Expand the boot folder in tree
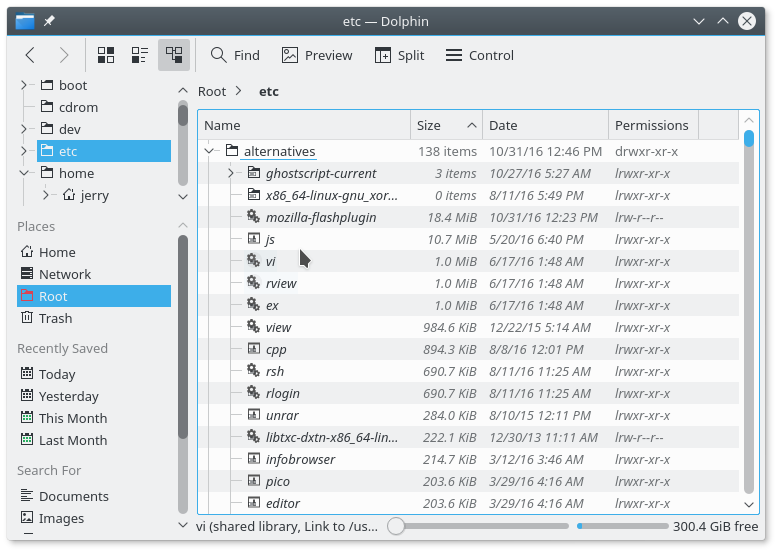 24,85
